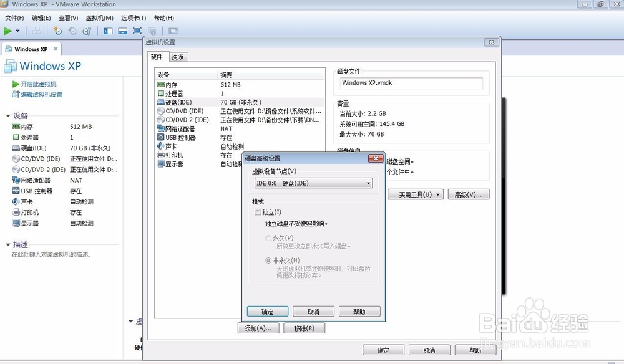Select 永久(P) radio button
Screen dimensions: 624x364
(x=268, y=238)
